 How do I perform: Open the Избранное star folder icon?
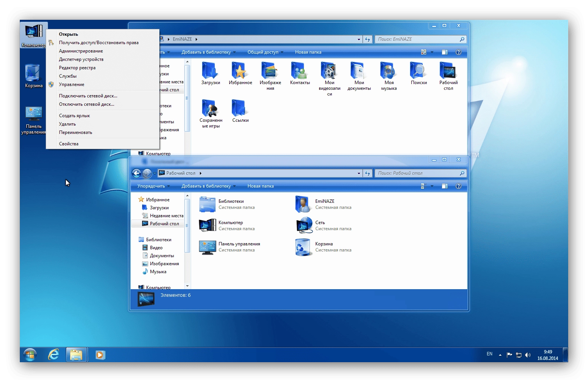point(240,71)
